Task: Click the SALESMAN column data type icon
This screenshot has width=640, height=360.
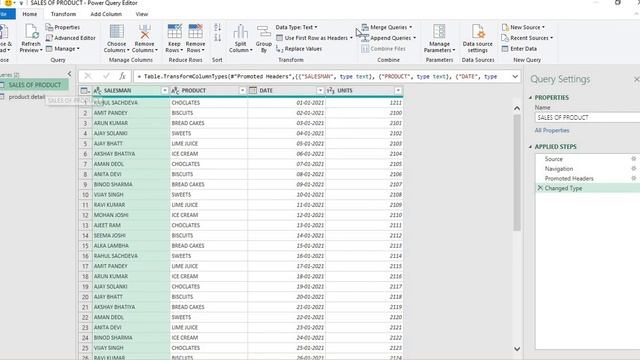Action: click(x=98, y=91)
